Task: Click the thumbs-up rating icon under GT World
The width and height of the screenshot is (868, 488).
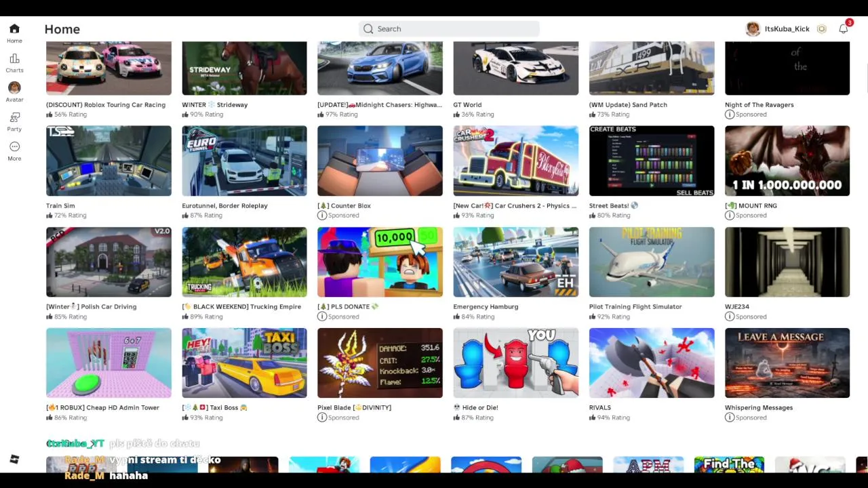Action: 457,115
